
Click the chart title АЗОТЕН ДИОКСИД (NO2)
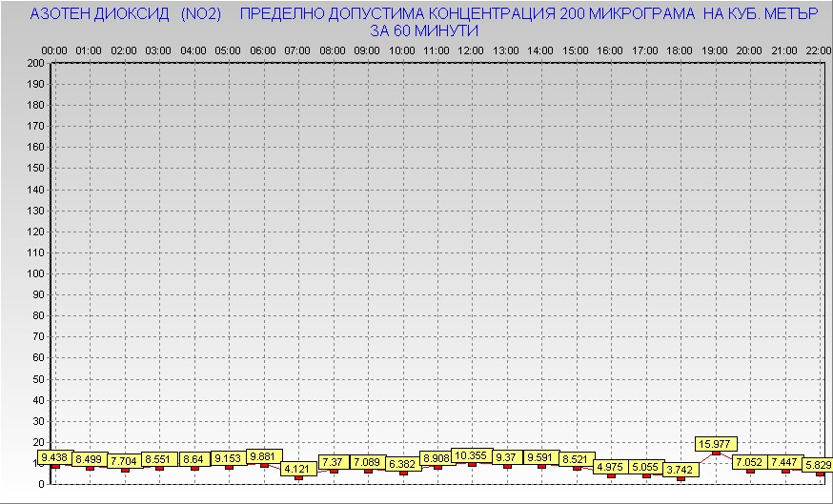[126, 15]
